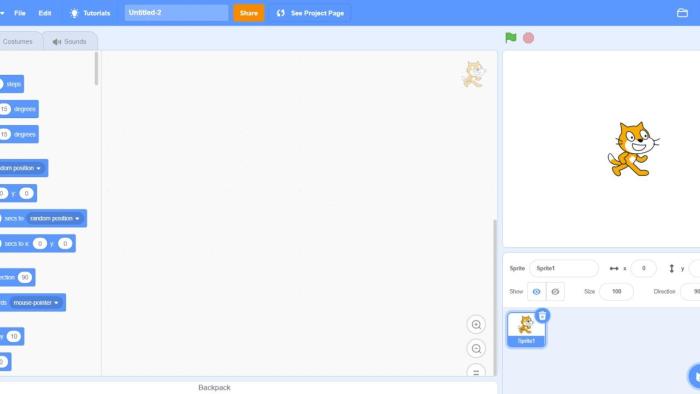The height and width of the screenshot is (394, 700).
Task: Show the sprite with the eye icon
Action: (x=537, y=291)
